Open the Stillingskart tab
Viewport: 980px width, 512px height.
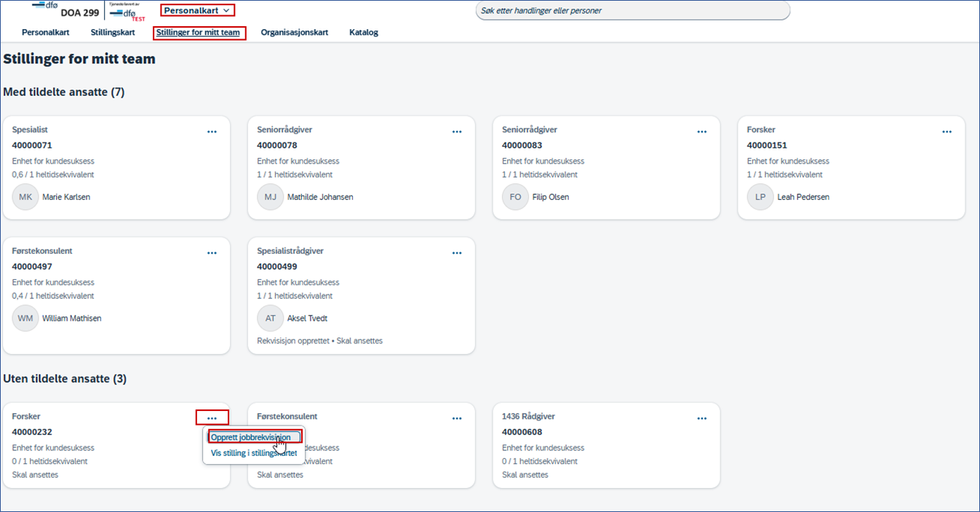pyautogui.click(x=113, y=33)
